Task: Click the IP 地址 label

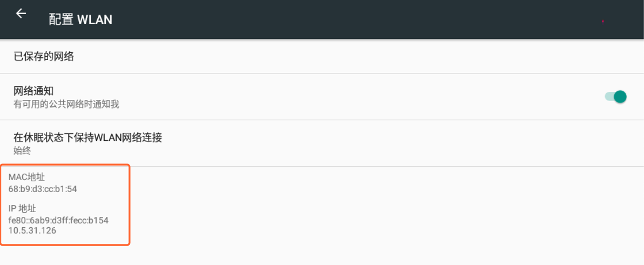Action: (x=22, y=208)
